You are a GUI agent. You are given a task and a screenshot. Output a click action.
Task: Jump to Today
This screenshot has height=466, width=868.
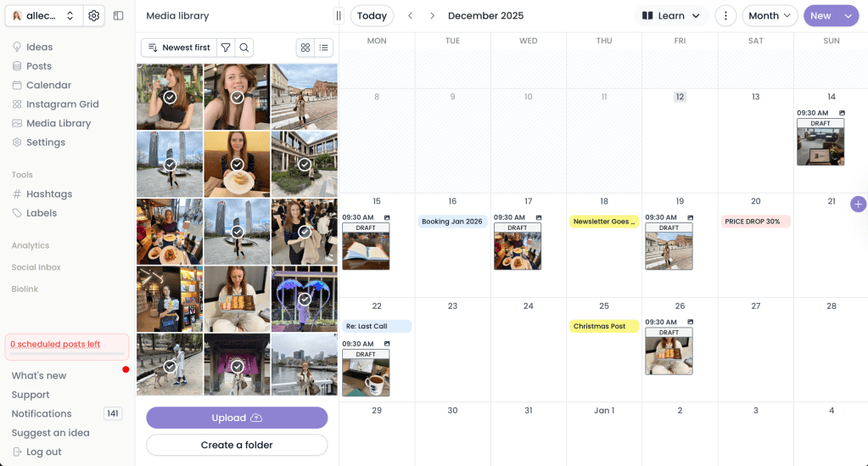(372, 15)
